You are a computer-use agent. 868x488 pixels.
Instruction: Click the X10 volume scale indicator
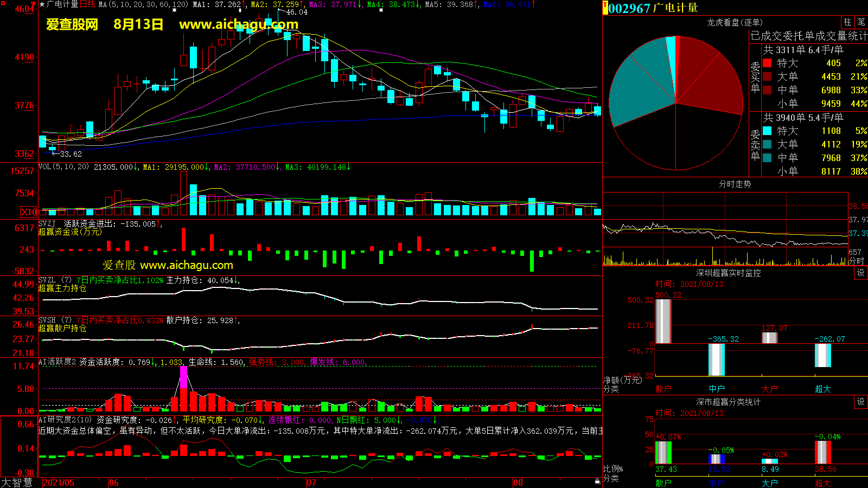point(29,212)
